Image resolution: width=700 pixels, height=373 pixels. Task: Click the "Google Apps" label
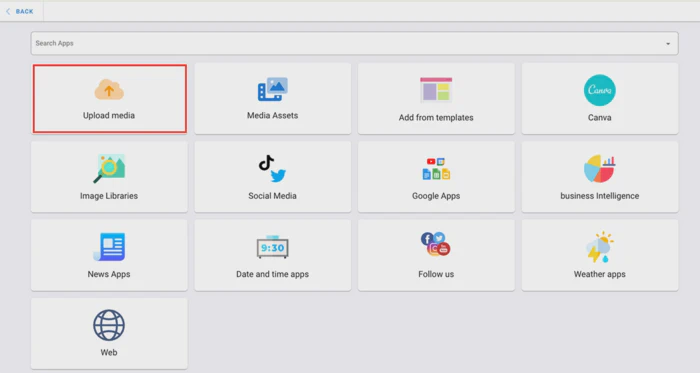coord(436,196)
